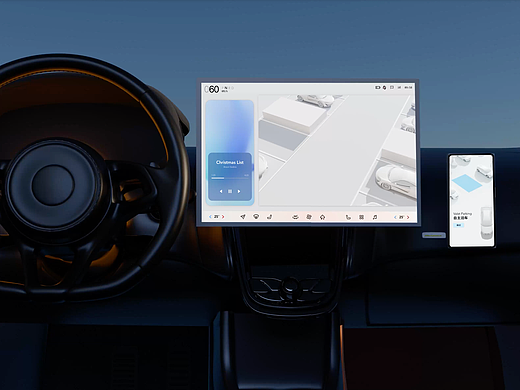Open apps grid icon in dock
The width and height of the screenshot is (520, 390).
coord(361,217)
